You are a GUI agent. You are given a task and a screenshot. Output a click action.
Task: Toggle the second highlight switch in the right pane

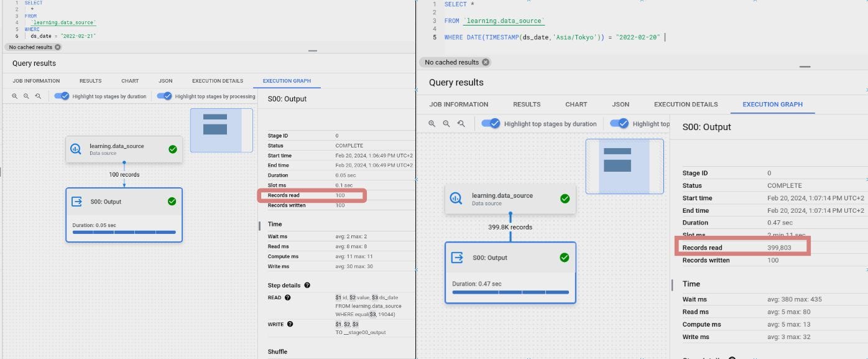pos(619,124)
